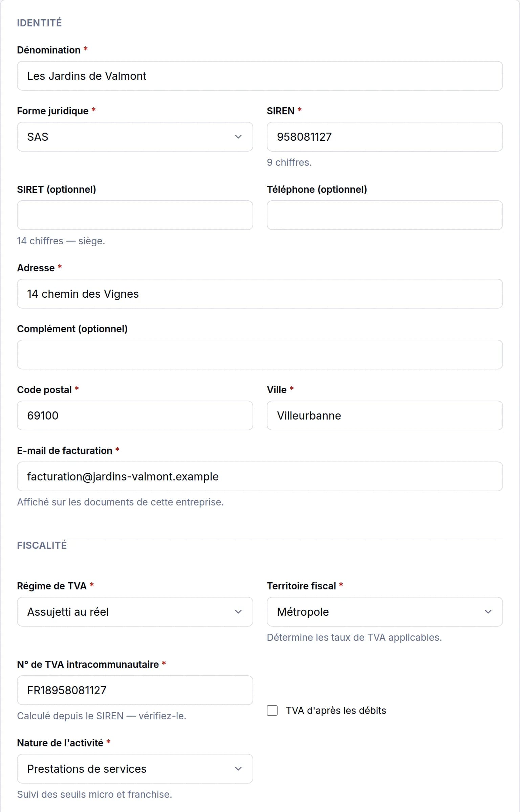Click the chevron in Nature de l'activité

(238, 769)
